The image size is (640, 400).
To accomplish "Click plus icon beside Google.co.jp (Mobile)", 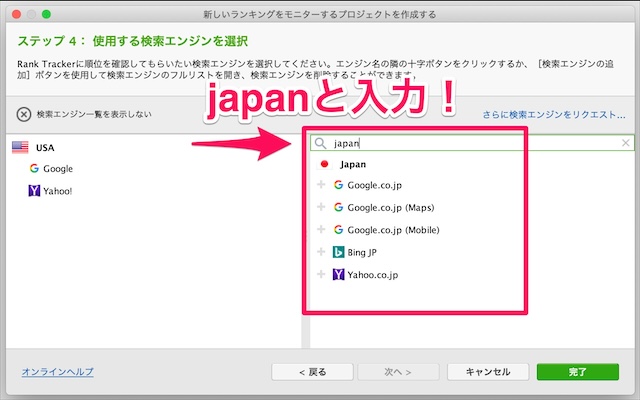I will [321, 230].
